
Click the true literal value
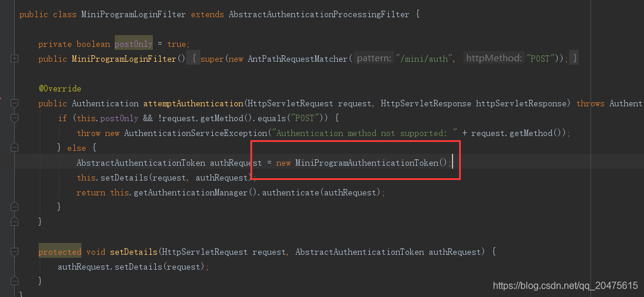click(177, 44)
